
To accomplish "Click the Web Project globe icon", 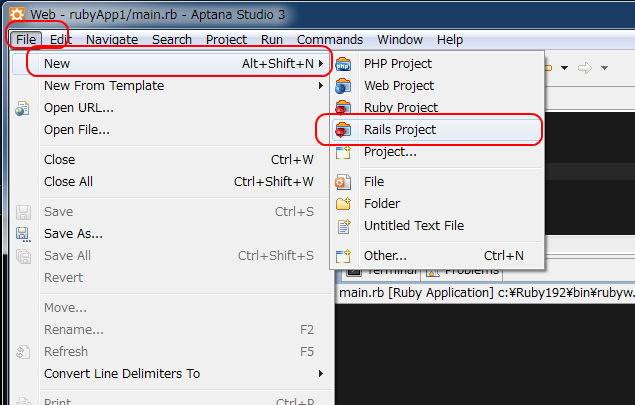I will pyautogui.click(x=343, y=86).
